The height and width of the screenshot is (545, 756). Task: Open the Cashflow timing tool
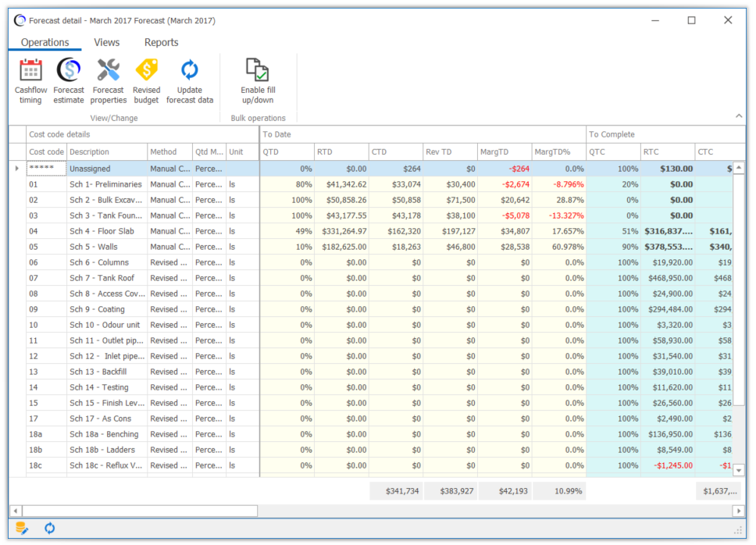[x=30, y=81]
